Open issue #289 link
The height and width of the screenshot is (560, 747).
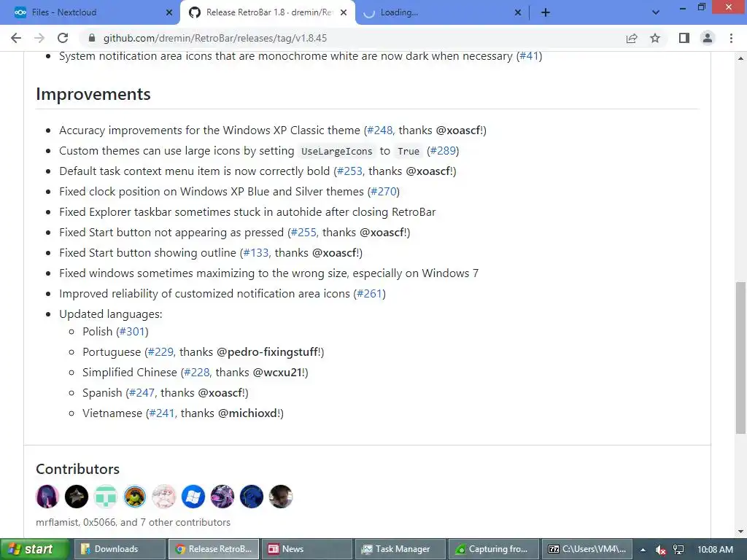443,151
